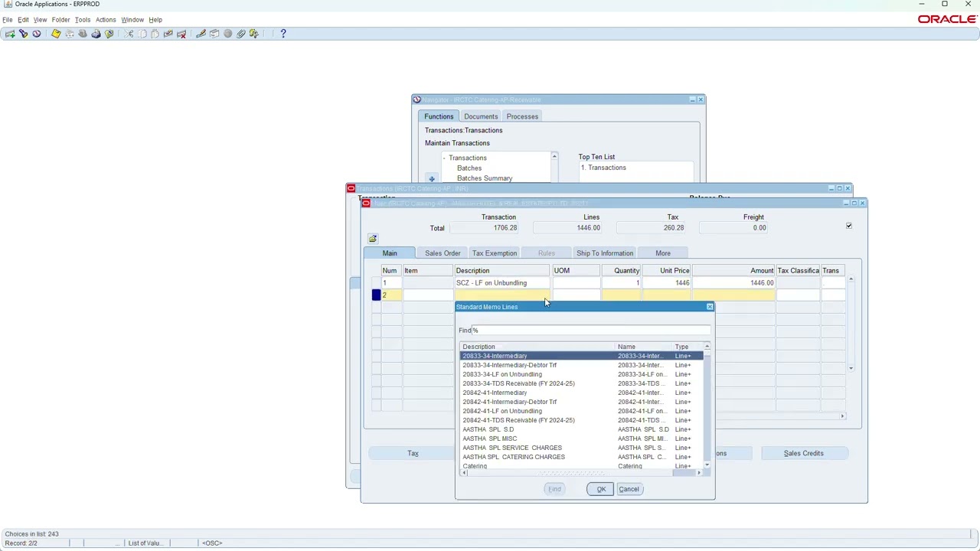Click the Print toolbar icon
Screen dimensions: 980x551
[96, 34]
